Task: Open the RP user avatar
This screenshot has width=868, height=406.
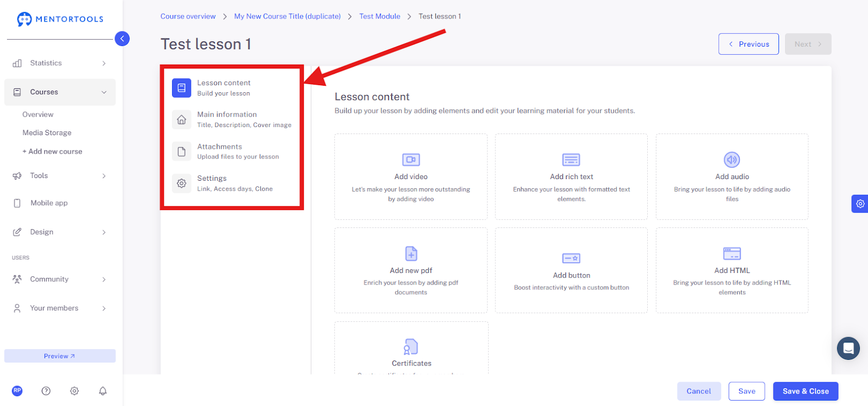Action: (x=17, y=391)
